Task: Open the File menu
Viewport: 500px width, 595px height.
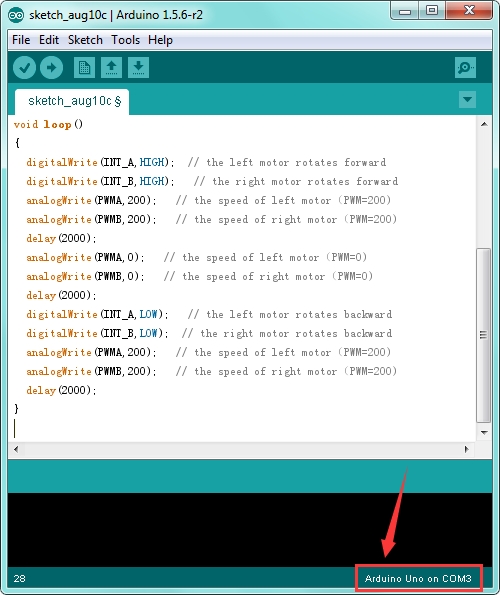Action: click(x=21, y=40)
